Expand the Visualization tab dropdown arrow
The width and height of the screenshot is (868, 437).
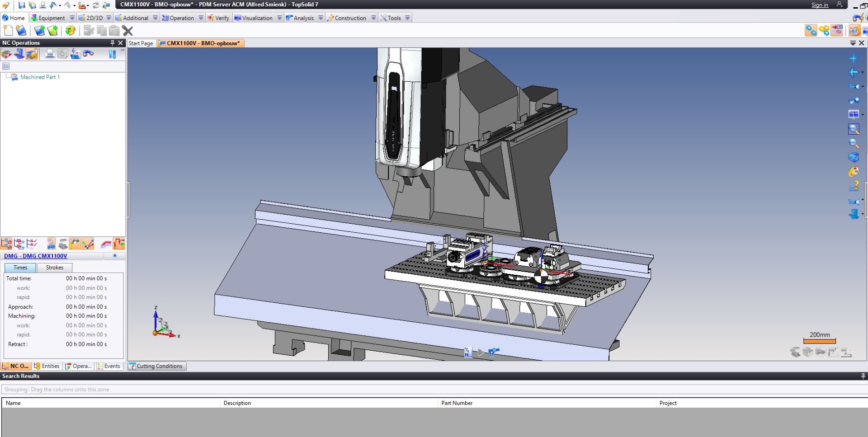pos(279,18)
